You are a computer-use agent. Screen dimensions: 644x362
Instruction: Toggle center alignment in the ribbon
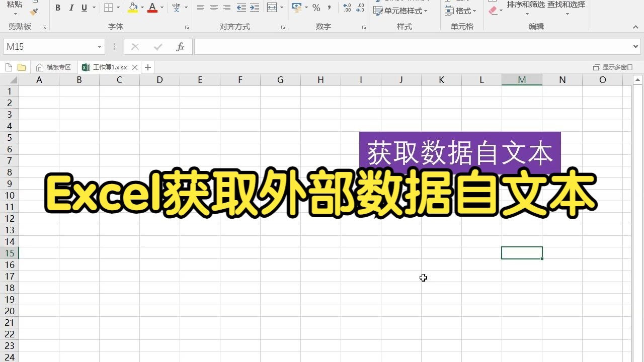(x=213, y=8)
